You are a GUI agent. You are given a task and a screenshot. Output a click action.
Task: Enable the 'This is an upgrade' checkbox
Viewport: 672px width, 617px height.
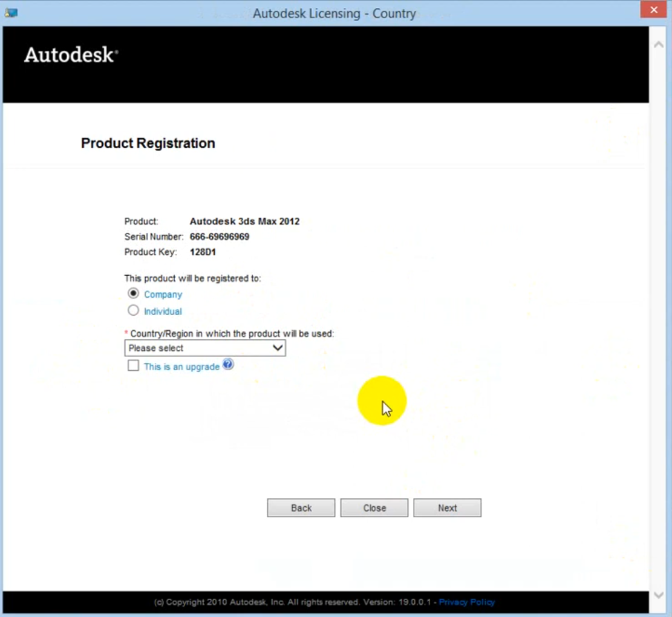coord(133,365)
